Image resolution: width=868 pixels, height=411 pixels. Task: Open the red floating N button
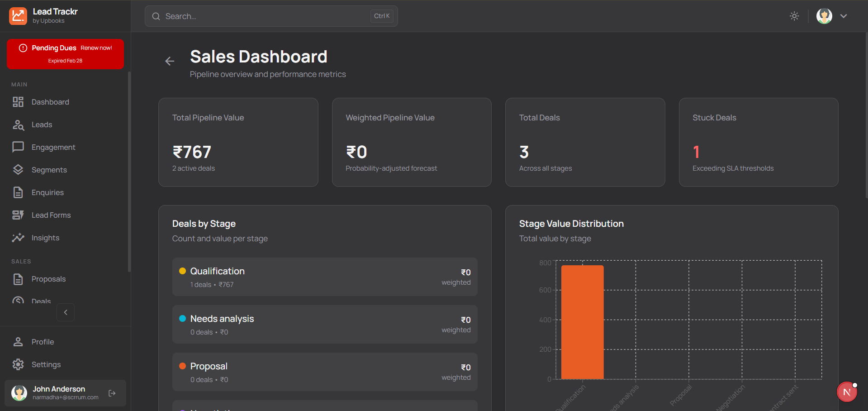(847, 392)
